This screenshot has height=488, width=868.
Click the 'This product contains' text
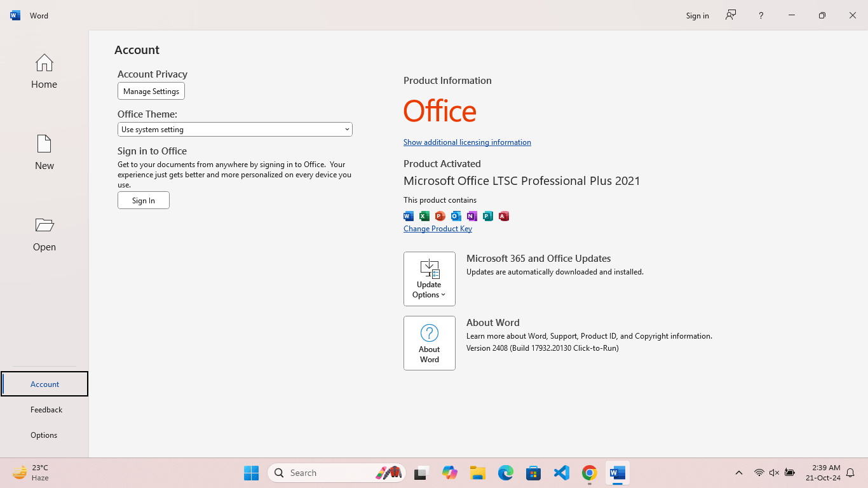(x=440, y=200)
